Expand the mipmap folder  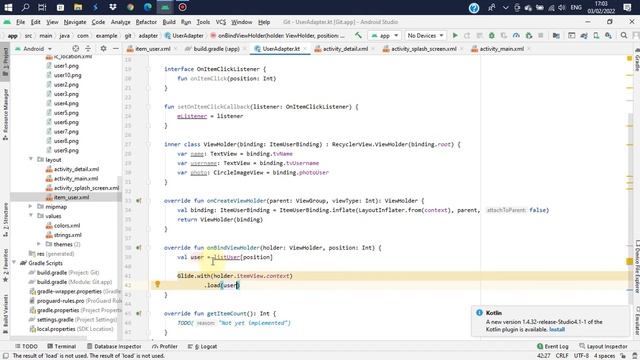(x=31, y=207)
